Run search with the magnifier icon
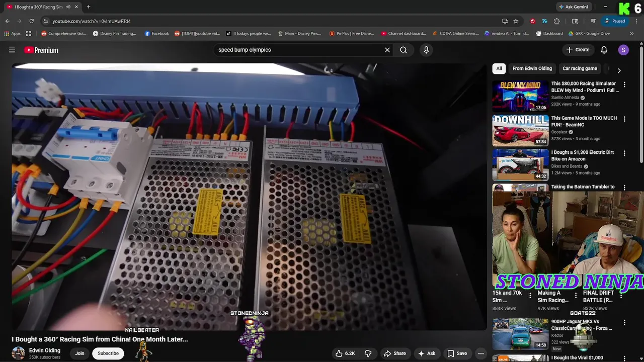Image resolution: width=644 pixels, height=362 pixels. point(404,50)
